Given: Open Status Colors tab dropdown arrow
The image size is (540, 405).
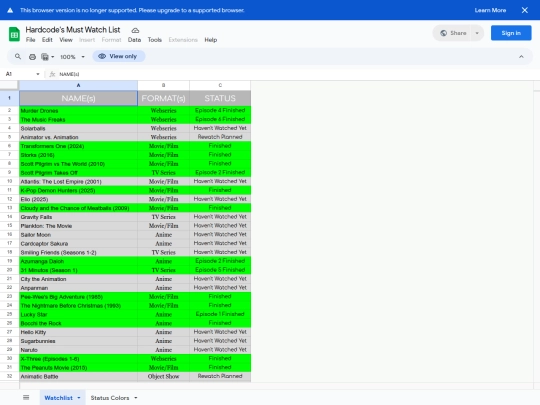Looking at the screenshot, I should (x=136, y=398).
